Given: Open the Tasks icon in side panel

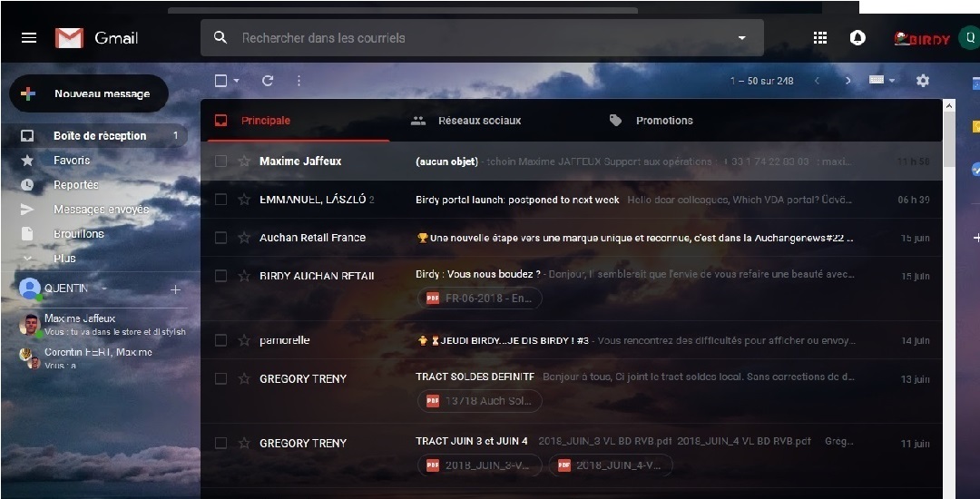Looking at the screenshot, I should (975, 170).
